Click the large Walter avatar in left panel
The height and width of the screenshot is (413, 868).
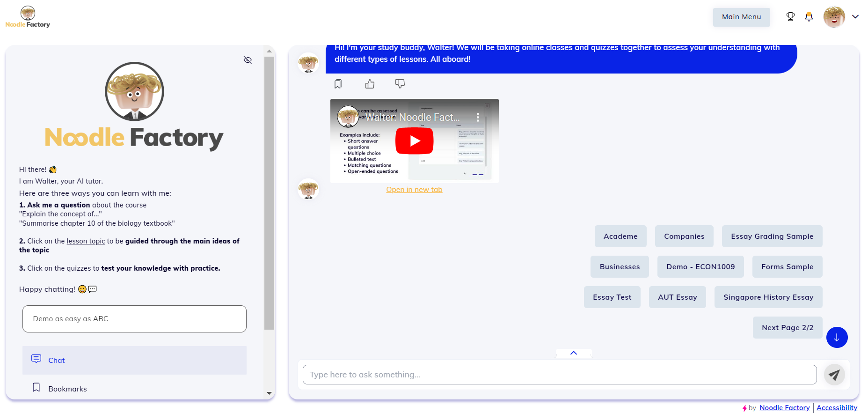(x=134, y=92)
